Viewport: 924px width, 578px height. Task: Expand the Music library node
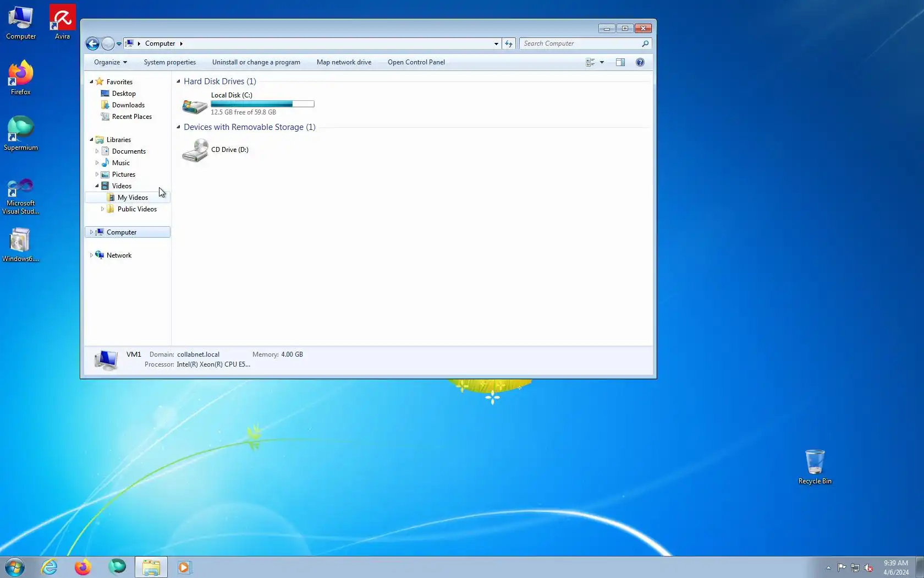97,163
